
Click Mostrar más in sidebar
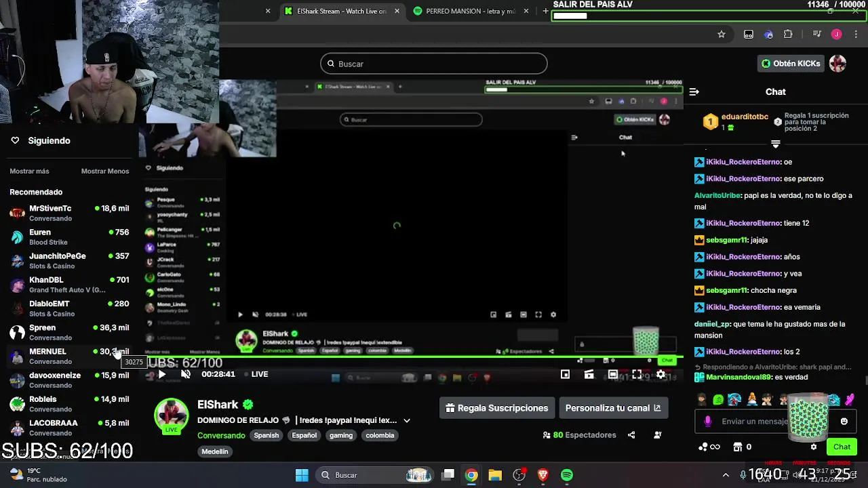coord(29,171)
